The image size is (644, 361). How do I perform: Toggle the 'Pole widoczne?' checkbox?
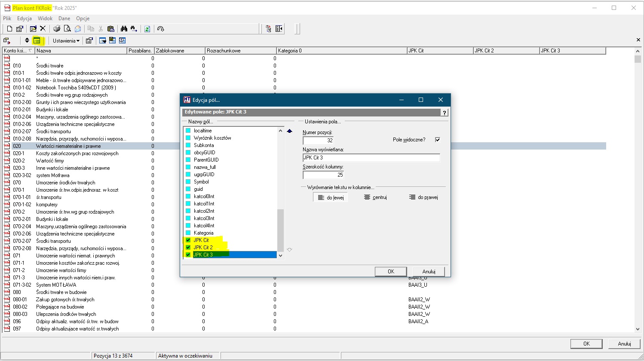point(438,140)
